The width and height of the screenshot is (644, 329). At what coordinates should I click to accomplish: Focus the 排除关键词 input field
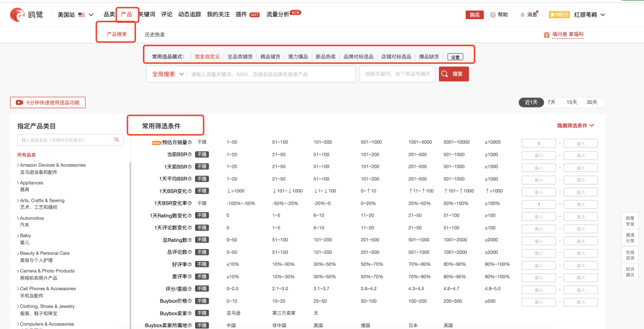coord(397,74)
